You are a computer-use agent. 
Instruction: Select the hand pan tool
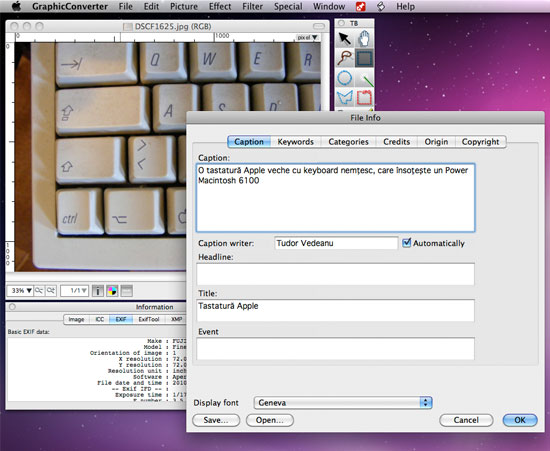tap(364, 39)
